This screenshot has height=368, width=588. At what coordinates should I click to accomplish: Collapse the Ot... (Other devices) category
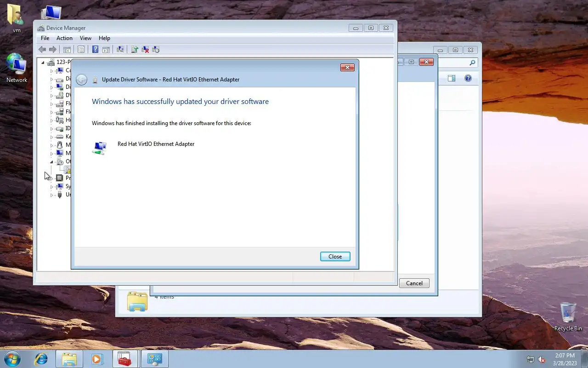coord(51,162)
